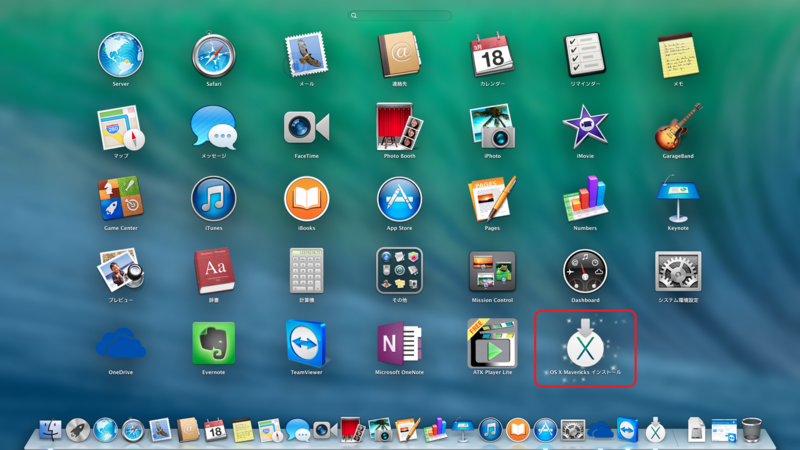This screenshot has width=800, height=450.
Task: Open Numbers chart icon in the Dock
Action: click(435, 430)
